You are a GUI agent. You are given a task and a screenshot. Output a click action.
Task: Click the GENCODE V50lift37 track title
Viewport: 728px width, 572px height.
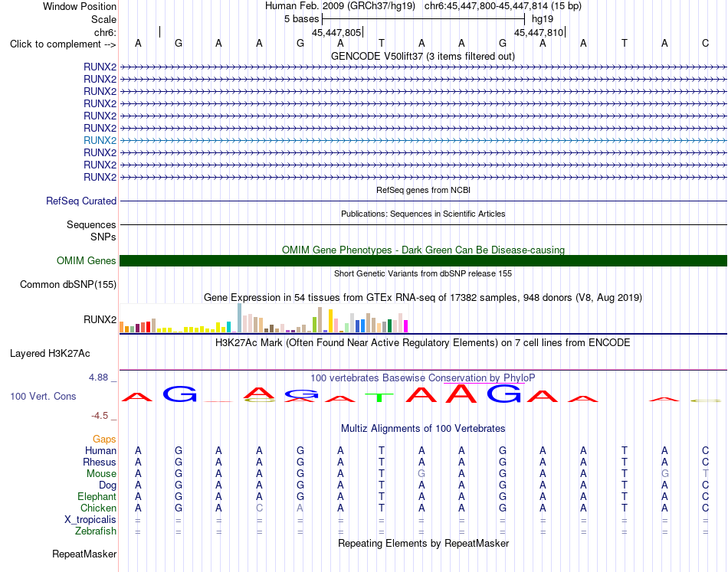tap(423, 56)
